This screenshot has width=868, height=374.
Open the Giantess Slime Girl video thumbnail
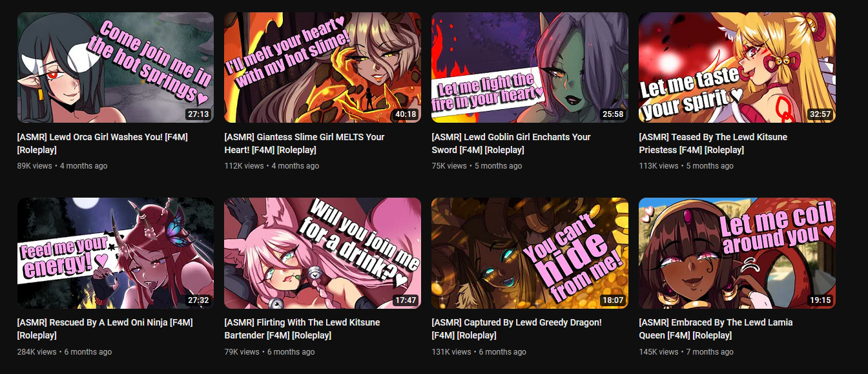[322, 67]
